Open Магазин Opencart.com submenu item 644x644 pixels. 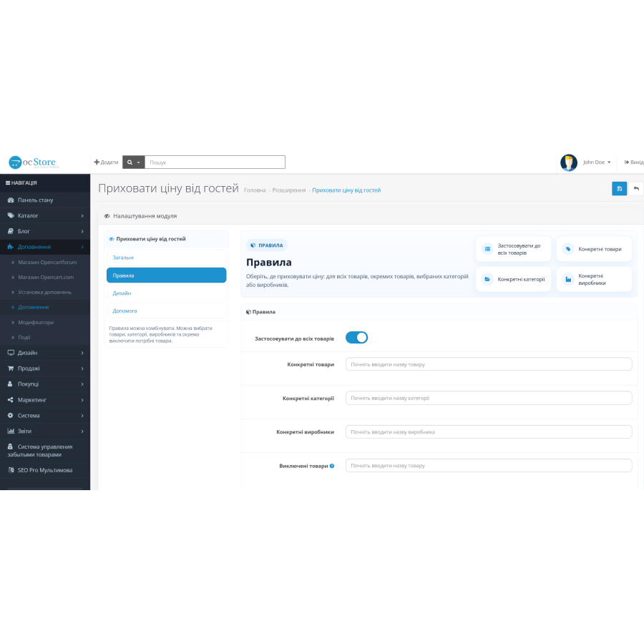pyautogui.click(x=45, y=277)
